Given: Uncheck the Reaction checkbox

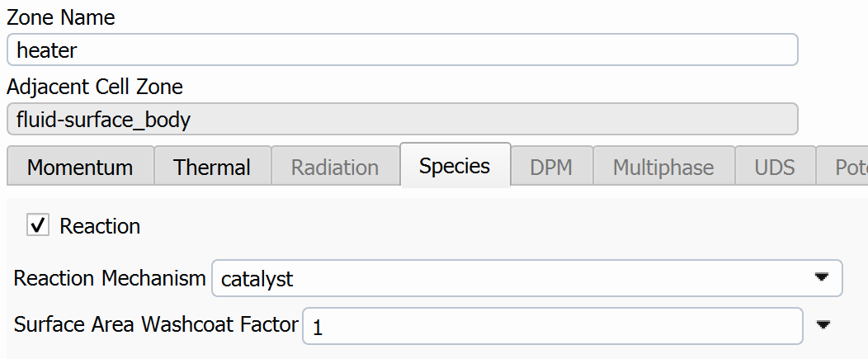Looking at the screenshot, I should coord(38,226).
